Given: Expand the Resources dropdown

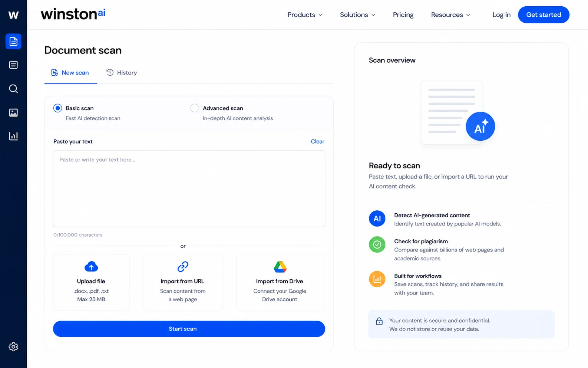Looking at the screenshot, I should tap(450, 15).
